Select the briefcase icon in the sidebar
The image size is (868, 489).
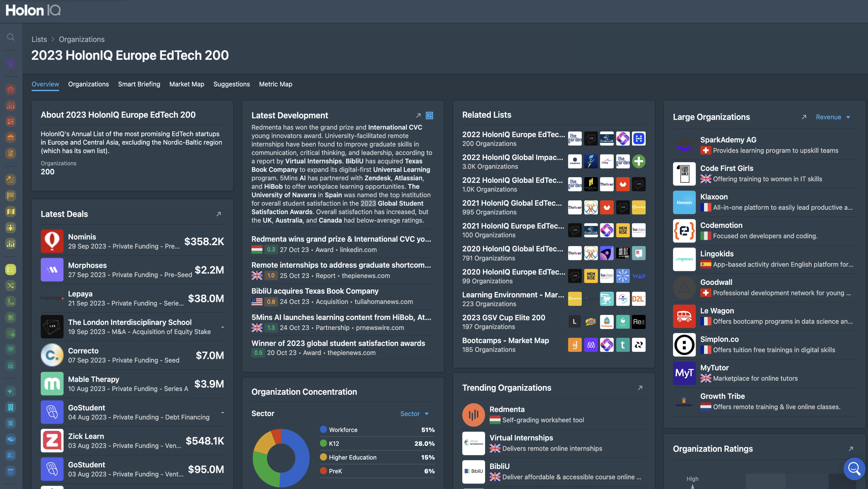(x=11, y=137)
